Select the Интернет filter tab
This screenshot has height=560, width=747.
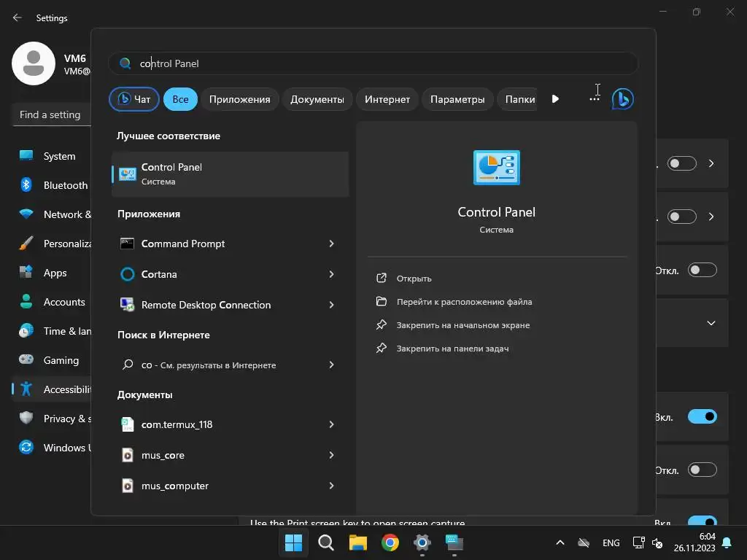[x=387, y=99]
